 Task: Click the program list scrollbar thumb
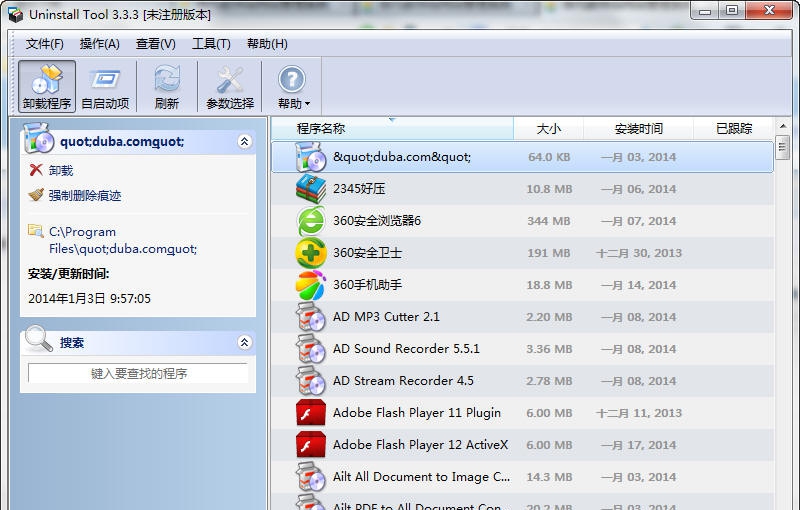coord(782,147)
